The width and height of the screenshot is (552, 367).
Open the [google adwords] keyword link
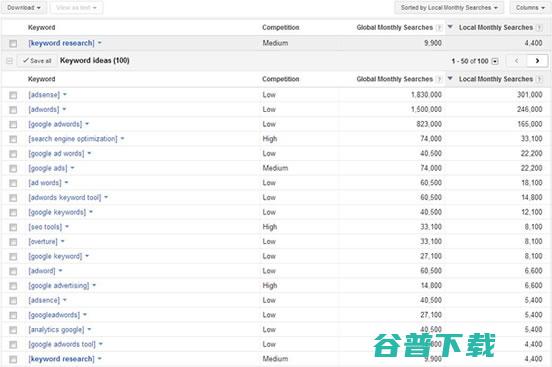55,124
